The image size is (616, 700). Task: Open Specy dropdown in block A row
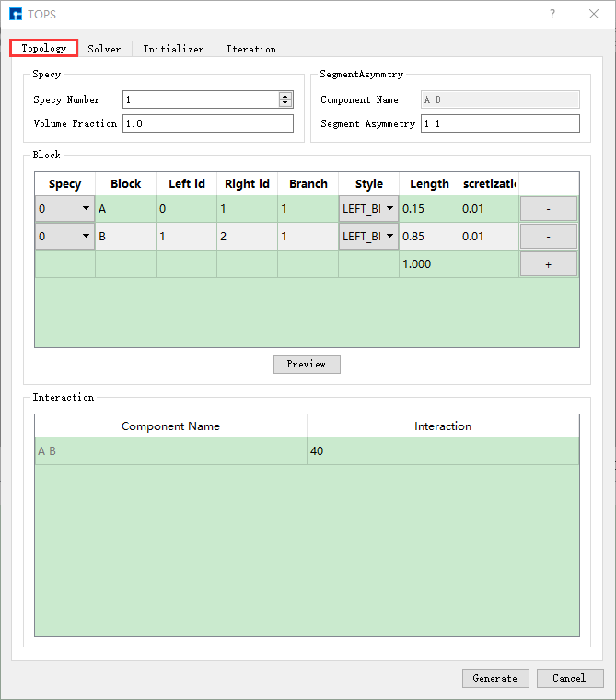[64, 209]
